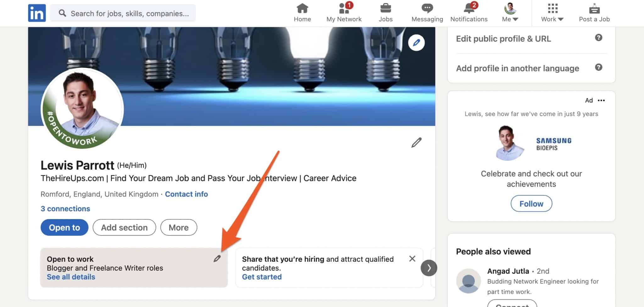Click help icon beside Add profile language
Screen dimensions: 644x307
click(598, 67)
